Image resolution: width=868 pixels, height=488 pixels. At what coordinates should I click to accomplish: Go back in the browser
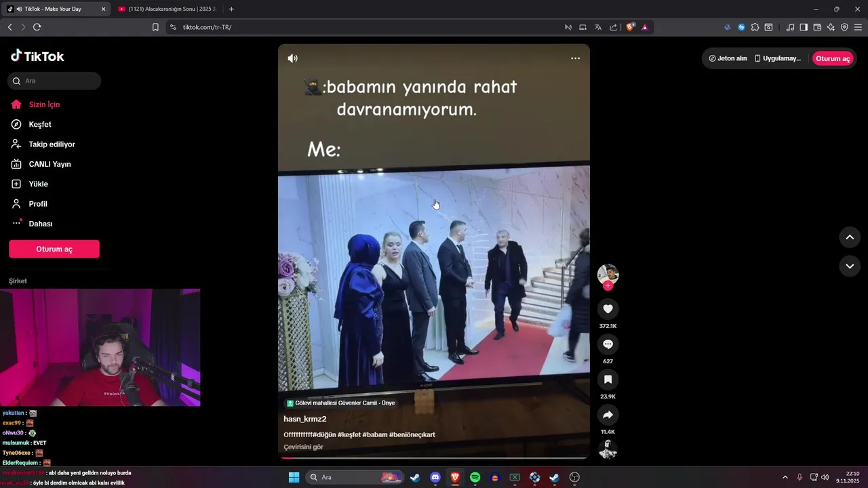(9, 27)
